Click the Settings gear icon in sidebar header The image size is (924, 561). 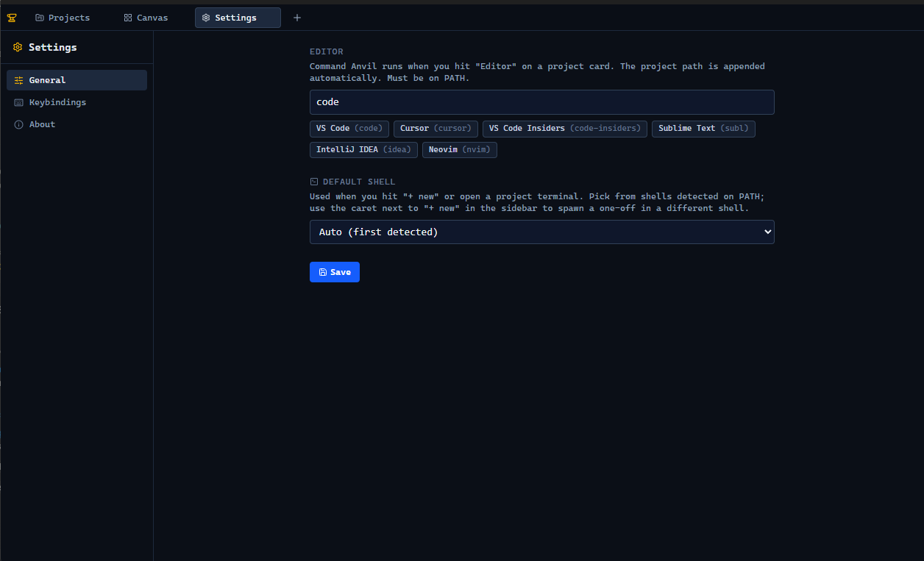[18, 47]
